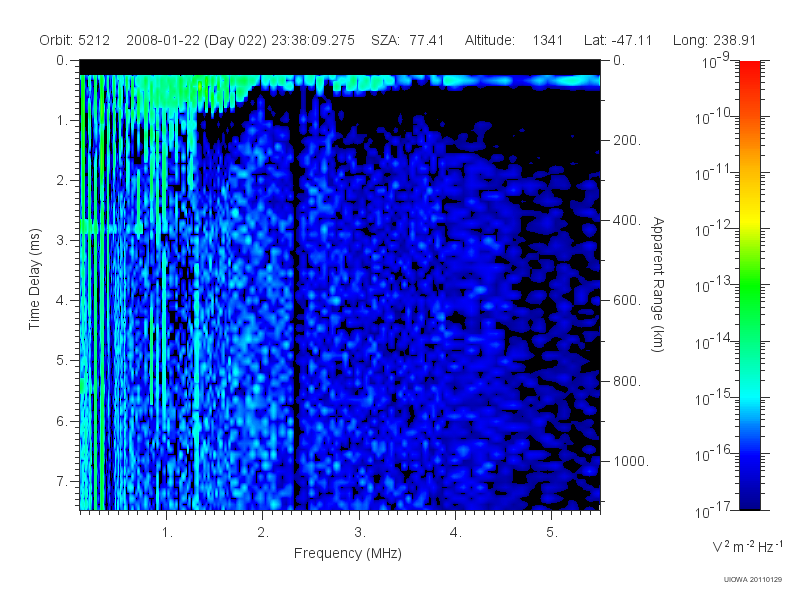This screenshot has height=600, width=800.
Task: Click the 'Altitude: 1341' header value
Action: [x=514, y=40]
